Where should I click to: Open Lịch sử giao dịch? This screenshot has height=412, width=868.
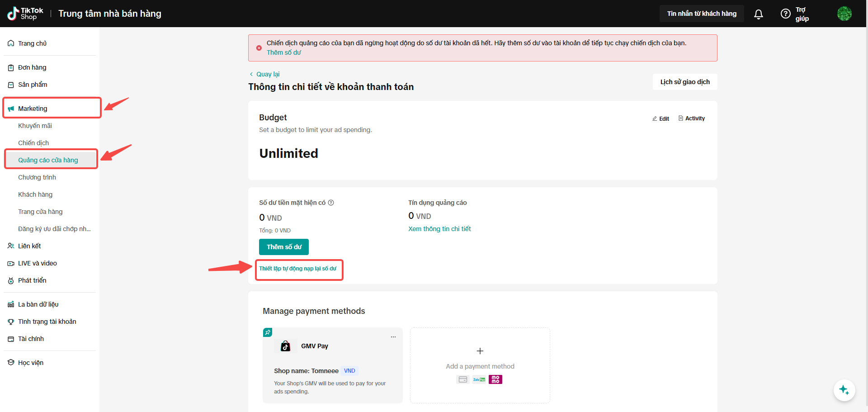tap(685, 82)
